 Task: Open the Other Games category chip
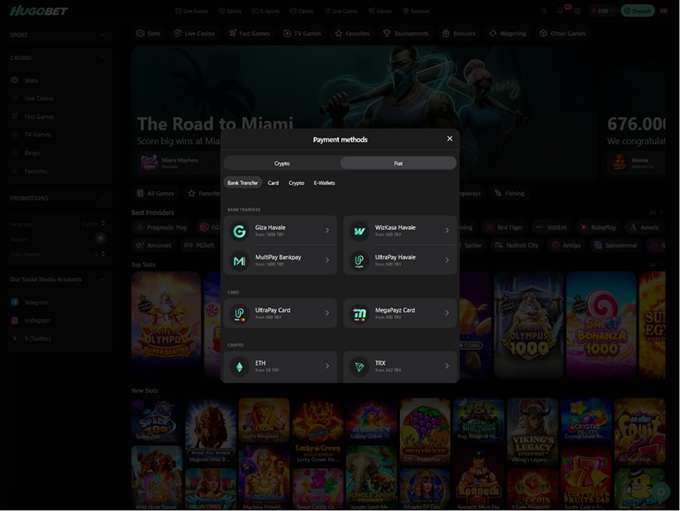[562, 33]
